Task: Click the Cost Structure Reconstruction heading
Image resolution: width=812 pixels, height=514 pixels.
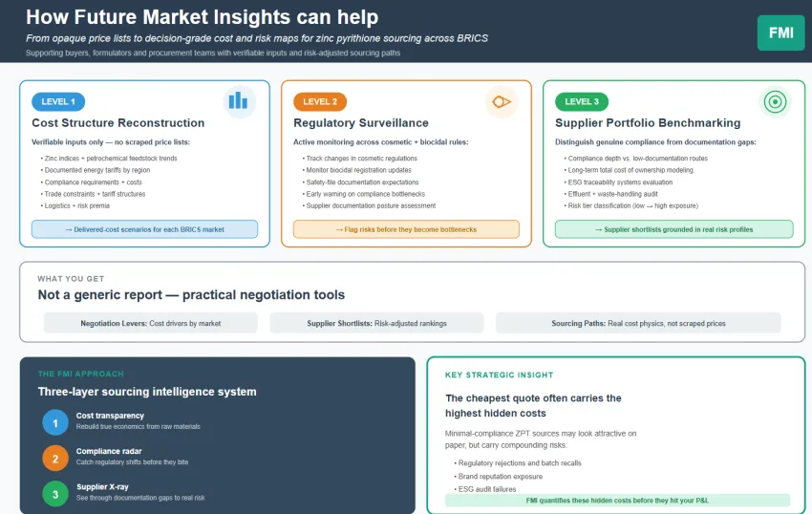Action: 118,123
